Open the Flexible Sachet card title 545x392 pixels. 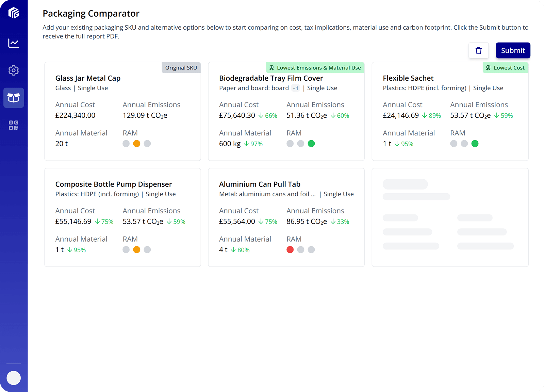pyautogui.click(x=408, y=78)
